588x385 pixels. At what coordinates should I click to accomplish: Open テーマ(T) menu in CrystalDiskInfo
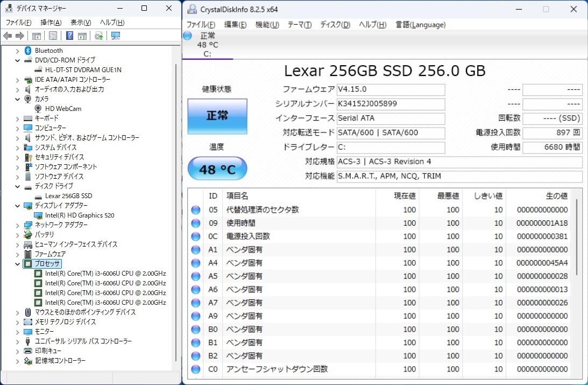click(x=299, y=25)
